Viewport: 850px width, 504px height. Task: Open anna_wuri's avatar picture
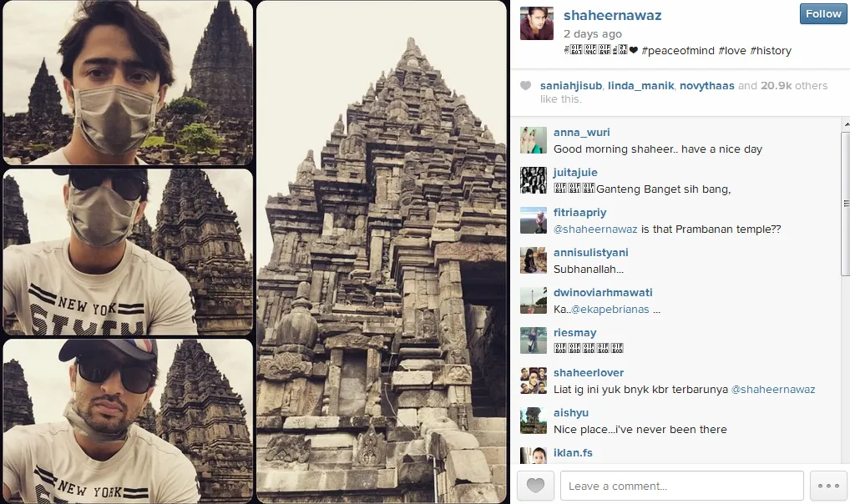(x=534, y=140)
